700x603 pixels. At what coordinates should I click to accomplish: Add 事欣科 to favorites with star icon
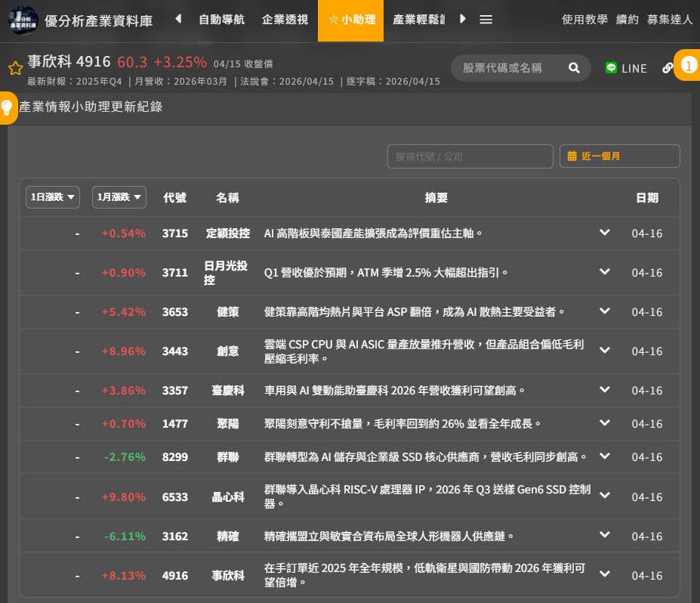[x=15, y=69]
